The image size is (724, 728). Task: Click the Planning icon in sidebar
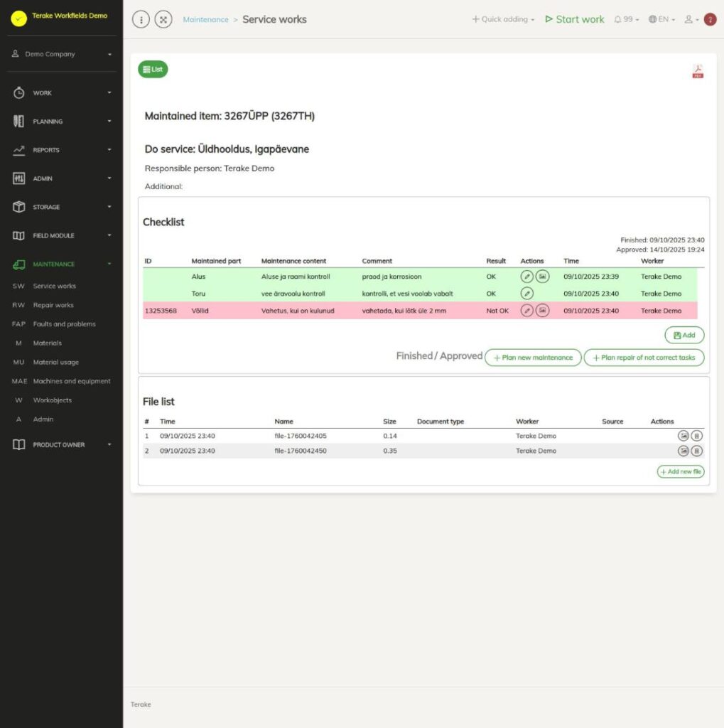[18, 121]
